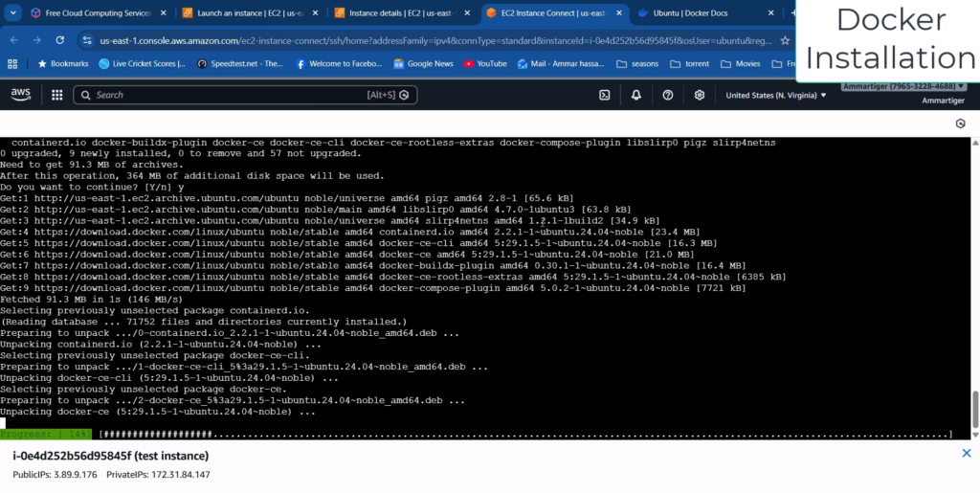View site information icon in address bar
980x493 pixels.
tap(87, 40)
